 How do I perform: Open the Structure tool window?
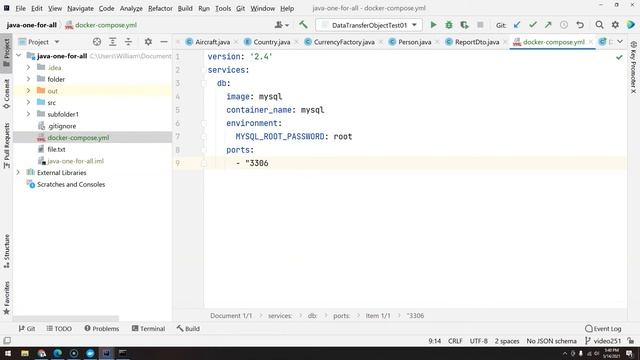point(7,251)
